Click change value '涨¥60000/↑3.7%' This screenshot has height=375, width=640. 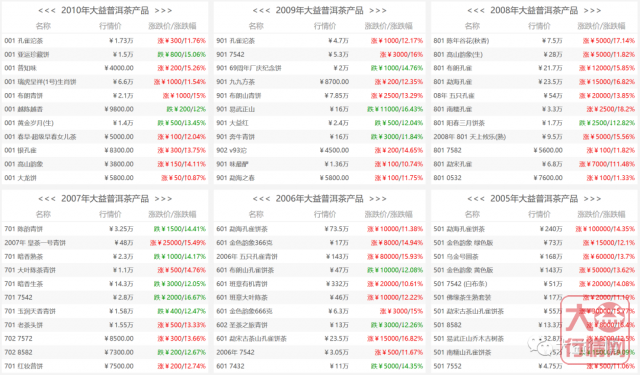click(x=609, y=257)
